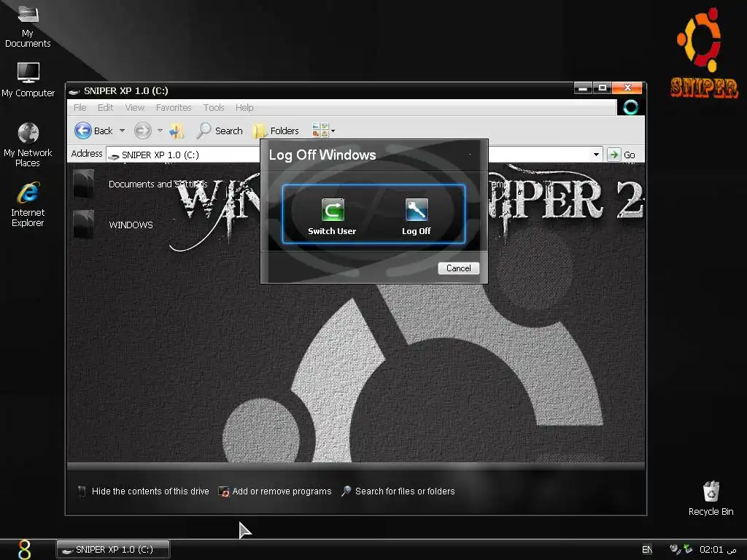The height and width of the screenshot is (560, 747).
Task: Click the Switch User green icon
Action: (x=333, y=210)
